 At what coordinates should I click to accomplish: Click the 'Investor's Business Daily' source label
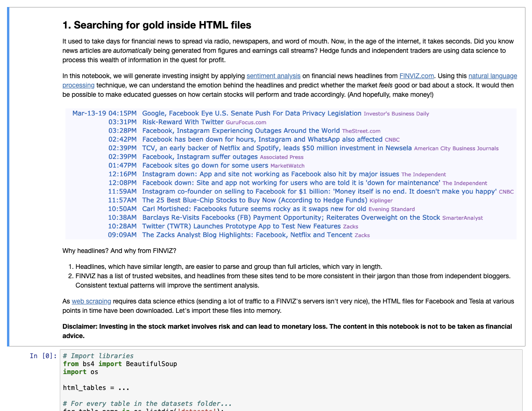[396, 114]
